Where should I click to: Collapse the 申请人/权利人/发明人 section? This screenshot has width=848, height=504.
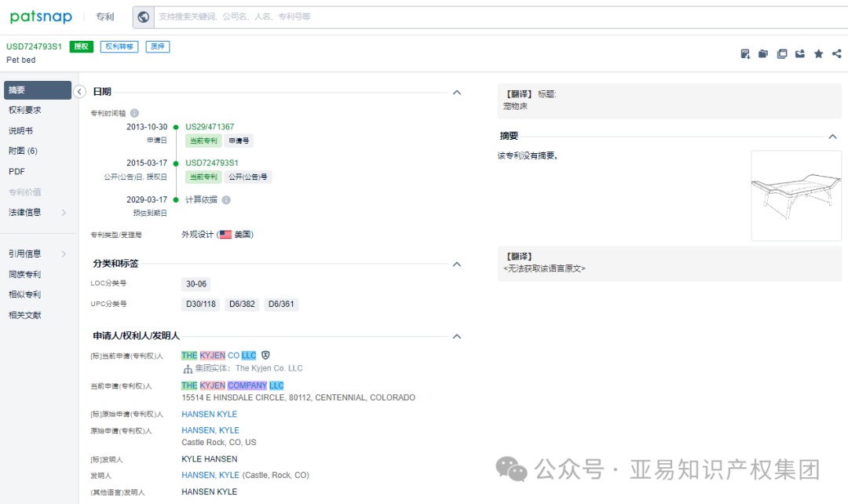457,336
